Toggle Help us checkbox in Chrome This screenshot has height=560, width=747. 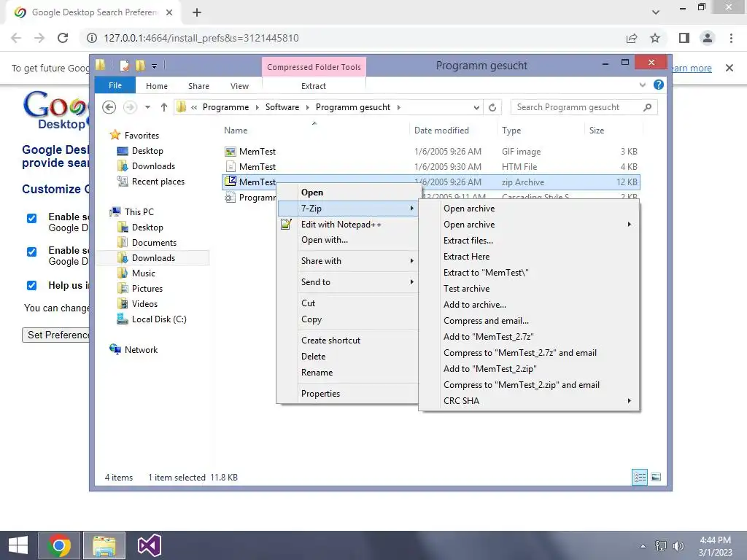tap(31, 286)
